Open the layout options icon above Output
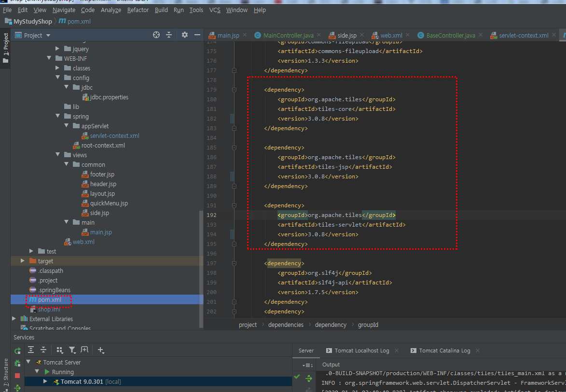The height and width of the screenshot is (392, 566). click(x=308, y=365)
